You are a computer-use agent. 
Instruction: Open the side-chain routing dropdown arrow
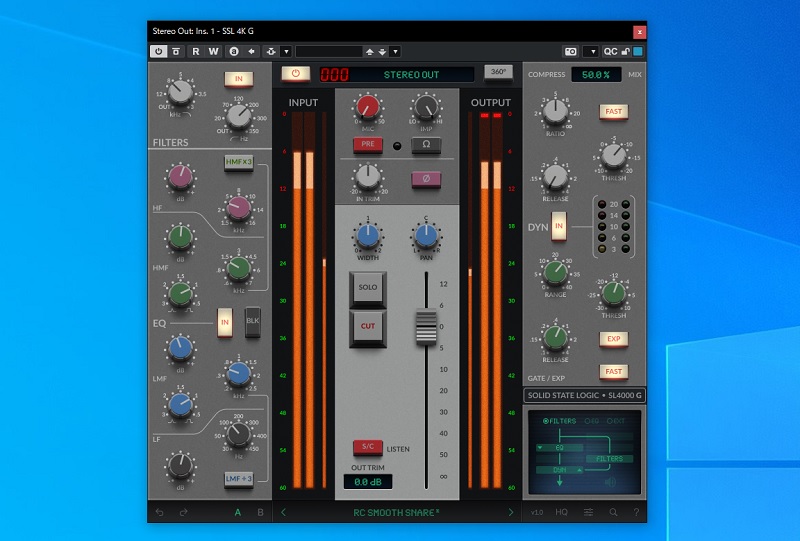pos(286,52)
